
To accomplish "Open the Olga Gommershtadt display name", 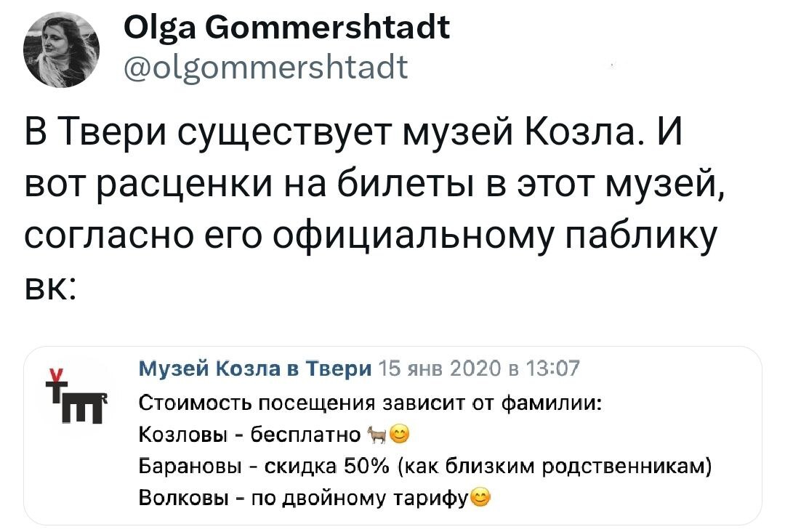I will pos(287,29).
